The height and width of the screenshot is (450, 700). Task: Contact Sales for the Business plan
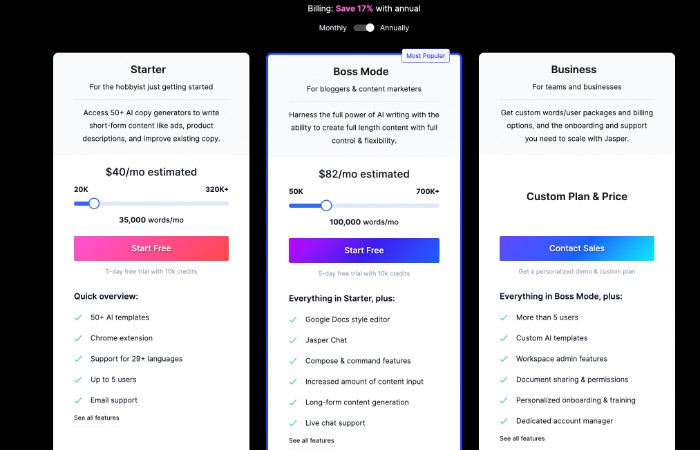coord(577,248)
